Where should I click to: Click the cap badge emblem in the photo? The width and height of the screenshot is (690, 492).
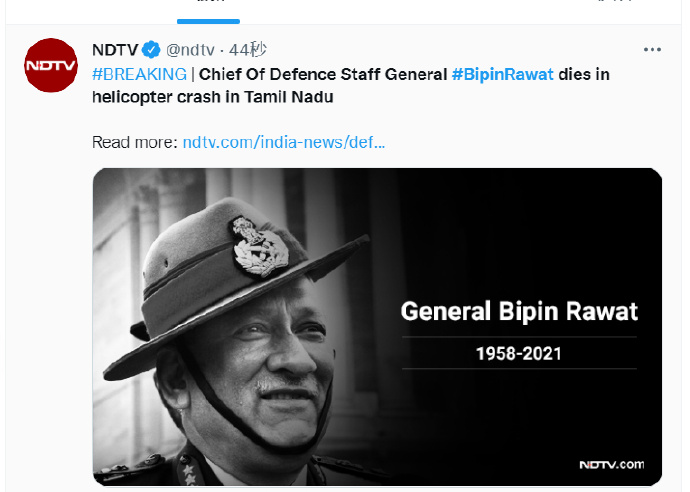259,247
